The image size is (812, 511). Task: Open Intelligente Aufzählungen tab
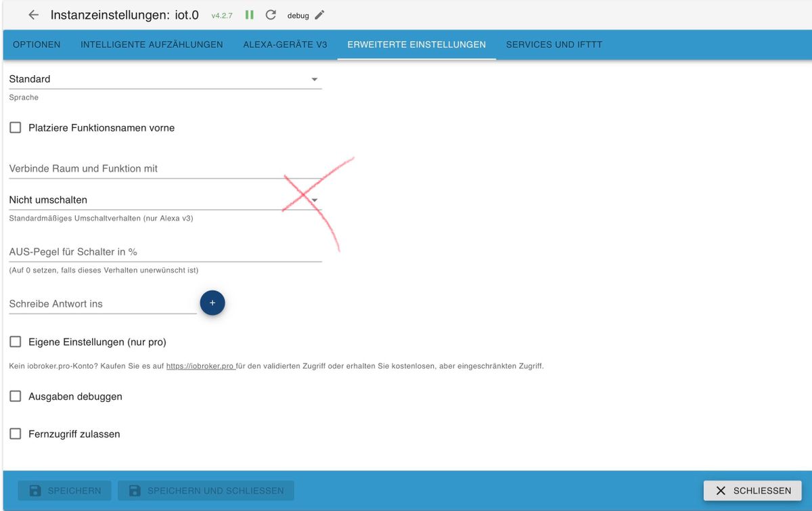(152, 45)
